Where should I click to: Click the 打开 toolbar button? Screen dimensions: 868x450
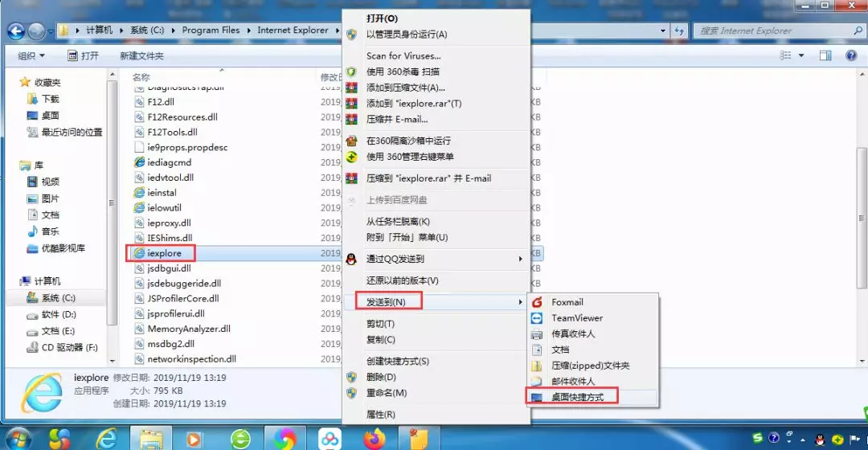[83, 55]
